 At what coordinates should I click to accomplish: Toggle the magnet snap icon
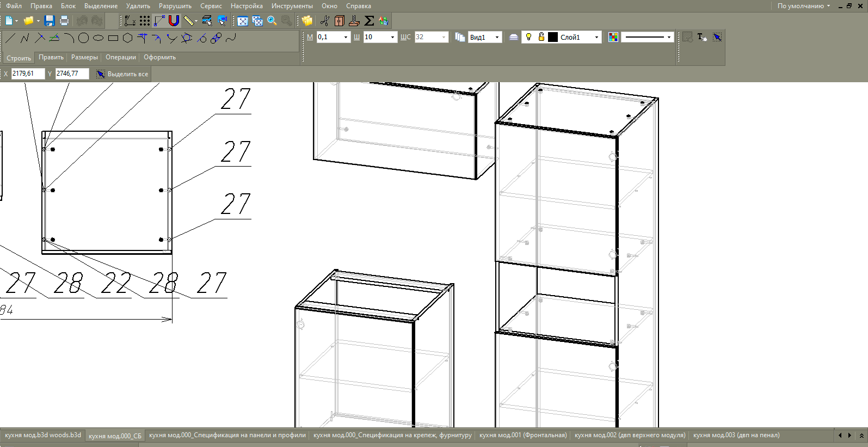(174, 21)
